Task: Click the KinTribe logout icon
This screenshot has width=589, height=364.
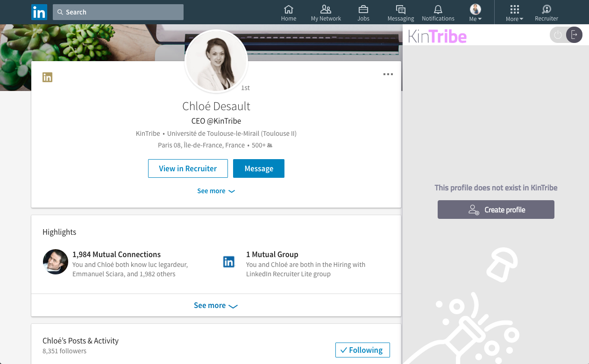Action: (574, 35)
